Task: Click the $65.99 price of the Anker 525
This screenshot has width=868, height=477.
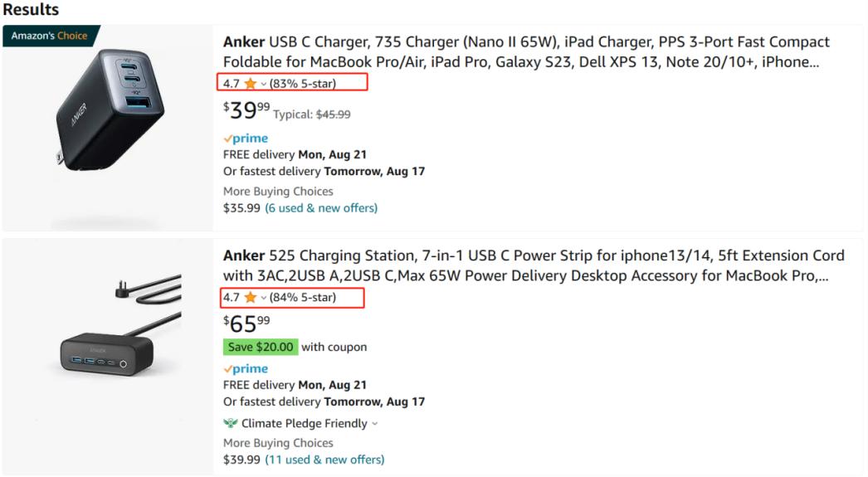Action: pyautogui.click(x=246, y=324)
